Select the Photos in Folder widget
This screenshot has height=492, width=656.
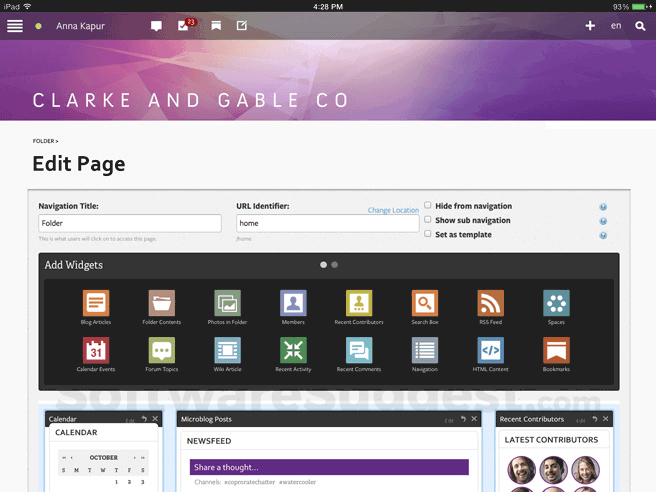[227, 303]
